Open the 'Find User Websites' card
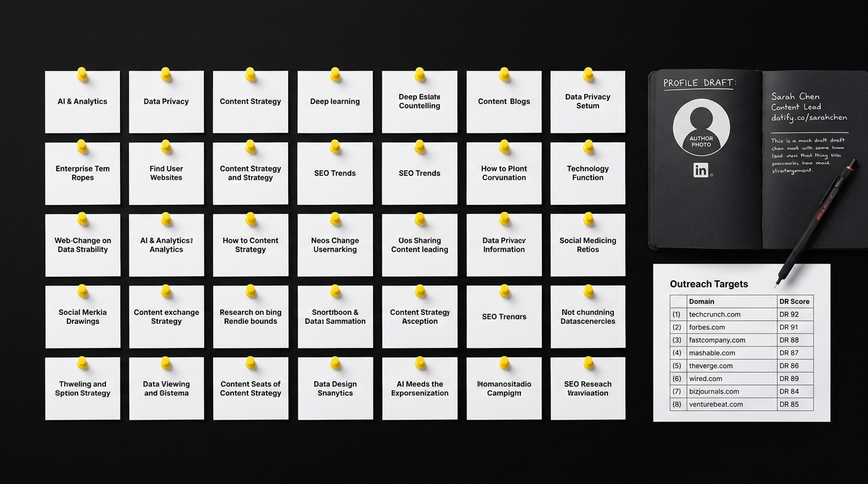Image resolution: width=868 pixels, height=484 pixels. [x=167, y=173]
